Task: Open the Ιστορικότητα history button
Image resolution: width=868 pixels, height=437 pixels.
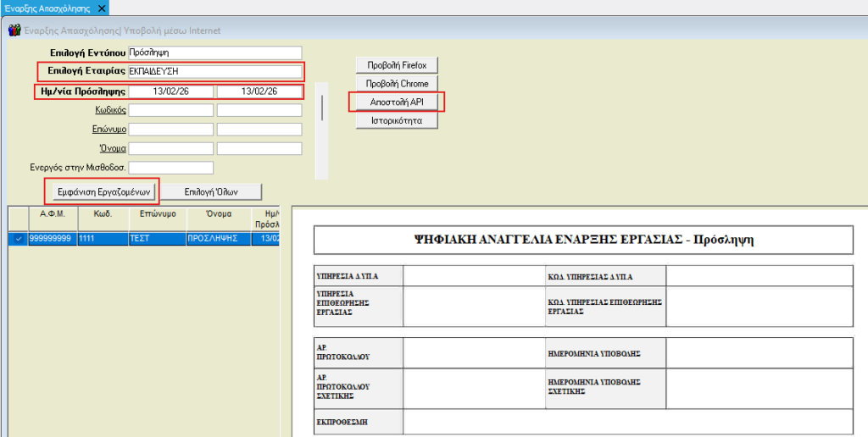Action: tap(397, 121)
